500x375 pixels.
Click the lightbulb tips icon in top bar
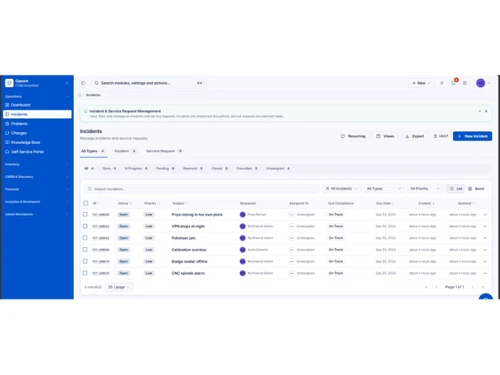(x=442, y=83)
